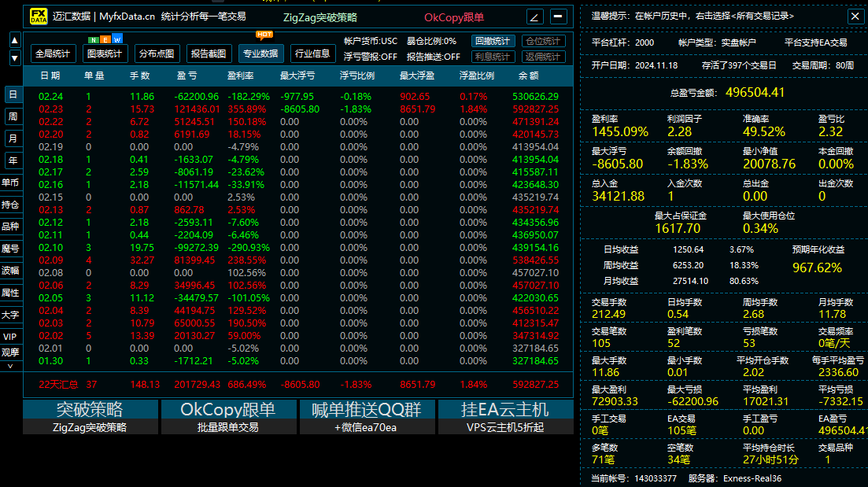
Task: Select the 日 daily period tab
Action: click(x=13, y=94)
